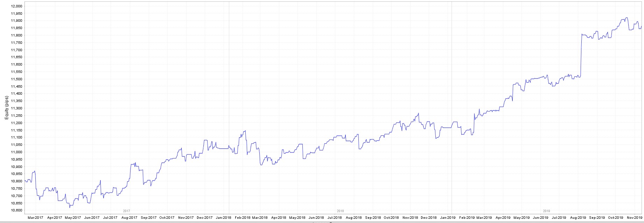Click the Jul-2018 x-axis label
The height and width of the screenshot is (223, 644).
334,217
